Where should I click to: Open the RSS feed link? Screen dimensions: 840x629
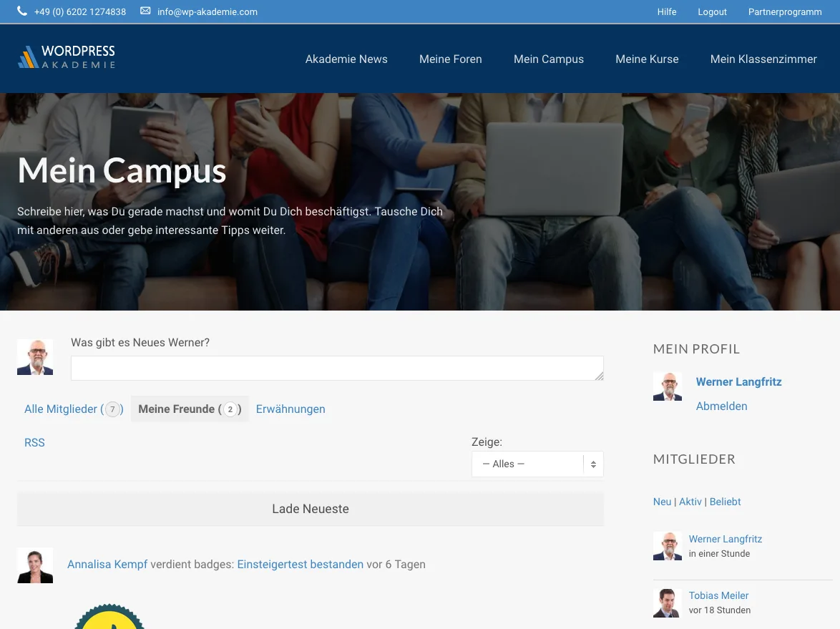click(x=34, y=442)
